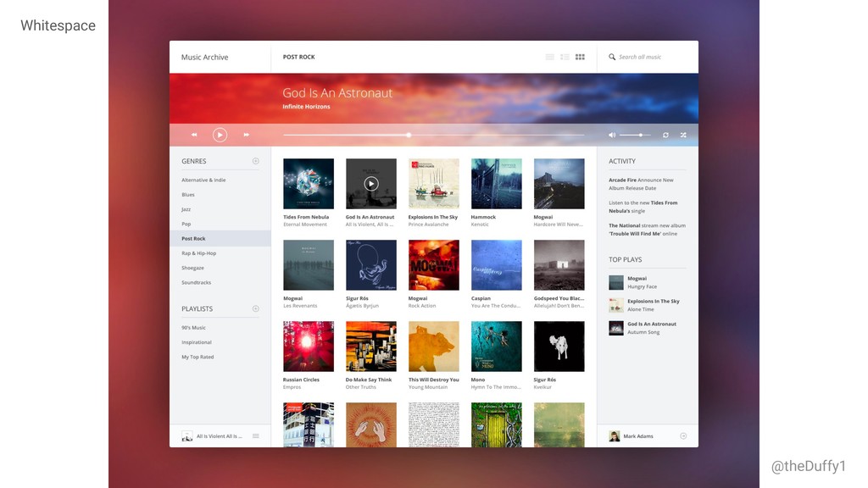Select Post Rock genre
Viewport: 868px width, 488px height.
click(220, 238)
